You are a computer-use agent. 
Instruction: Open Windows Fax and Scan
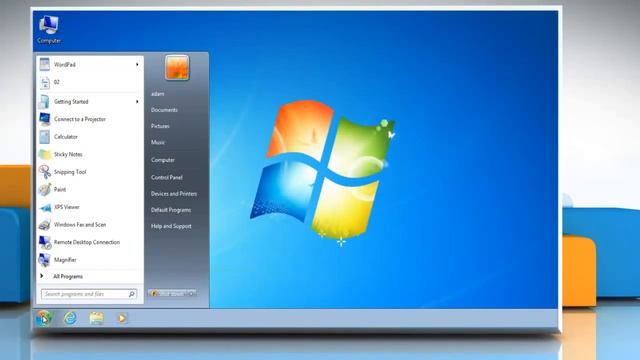tap(90, 224)
